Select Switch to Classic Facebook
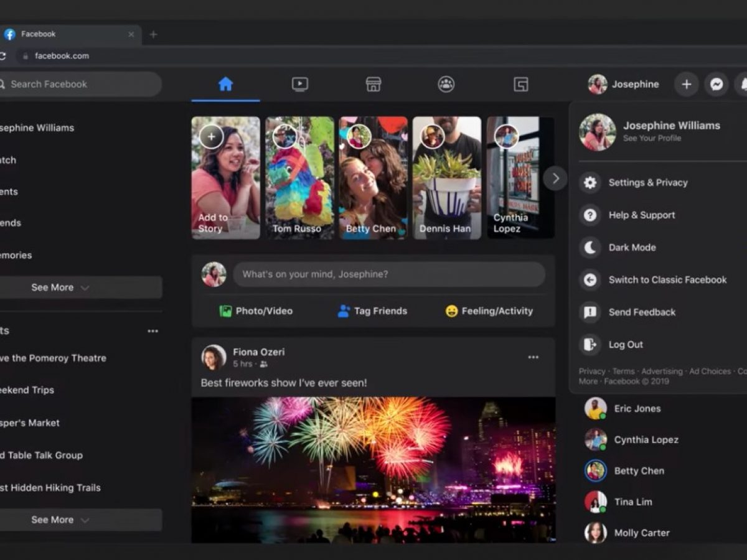 667,280
